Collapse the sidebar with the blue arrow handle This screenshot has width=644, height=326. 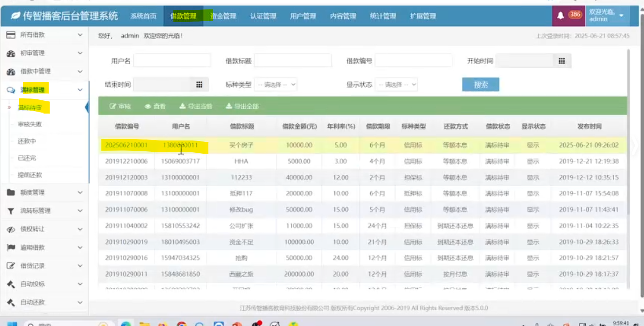87,107
